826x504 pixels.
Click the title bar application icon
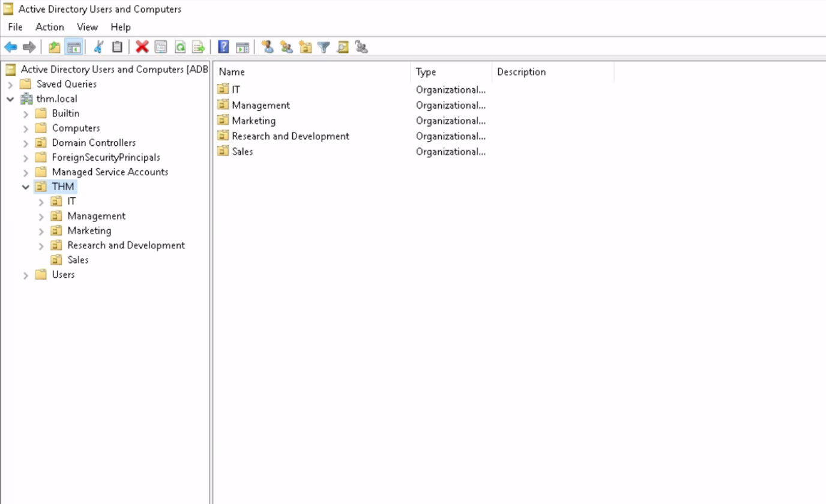point(8,9)
